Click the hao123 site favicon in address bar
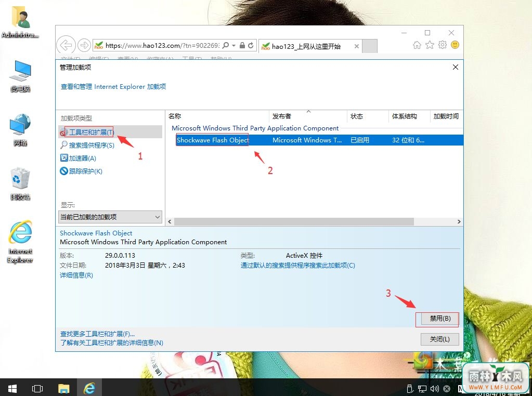This screenshot has height=396, width=532. click(x=99, y=45)
